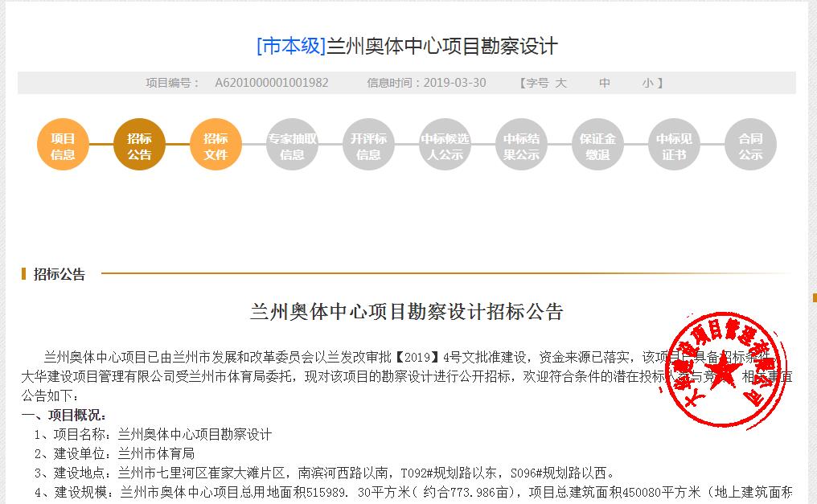Select the 中标见证书 step icon
817x504 pixels.
(674, 144)
